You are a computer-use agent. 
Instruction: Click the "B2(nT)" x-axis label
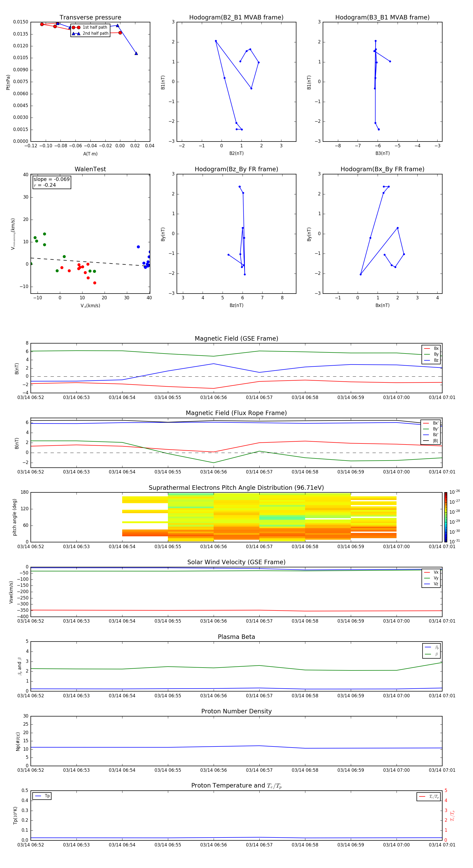point(236,154)
